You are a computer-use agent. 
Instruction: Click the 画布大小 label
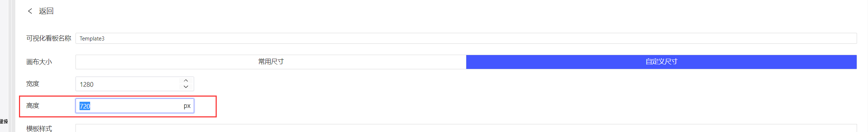click(39, 62)
